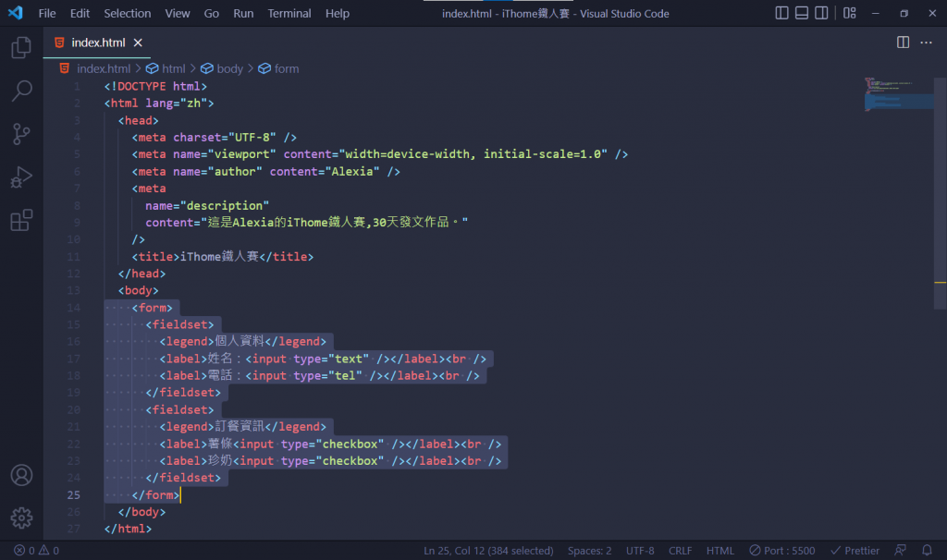Expand index.html breadcrumb item
Screen dimensions: 947x560
[104, 68]
